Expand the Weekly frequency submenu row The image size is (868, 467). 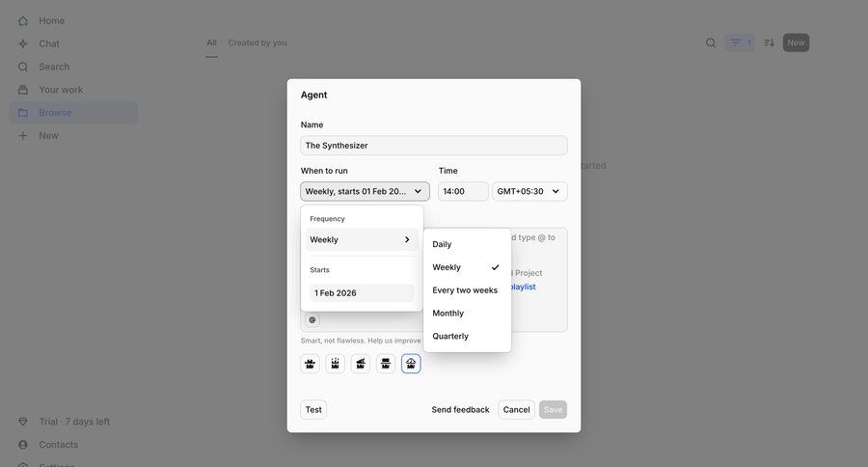[362, 240]
